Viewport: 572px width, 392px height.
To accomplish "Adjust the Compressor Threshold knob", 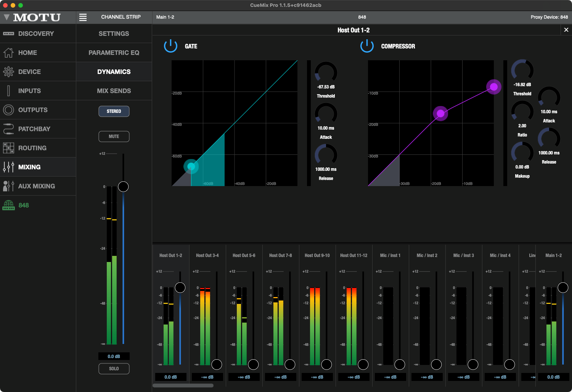I will tap(522, 70).
